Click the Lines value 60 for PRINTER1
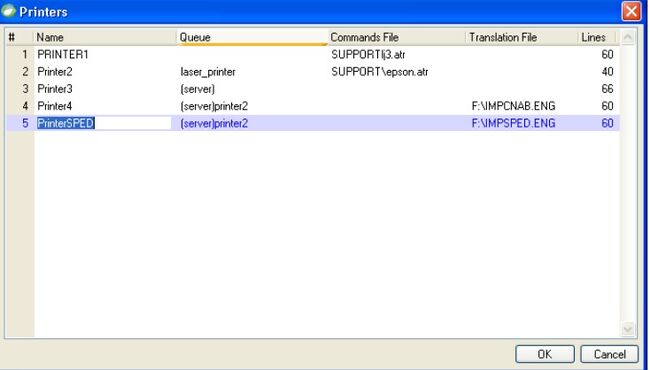Viewport: 650px width, 370px height. click(607, 54)
